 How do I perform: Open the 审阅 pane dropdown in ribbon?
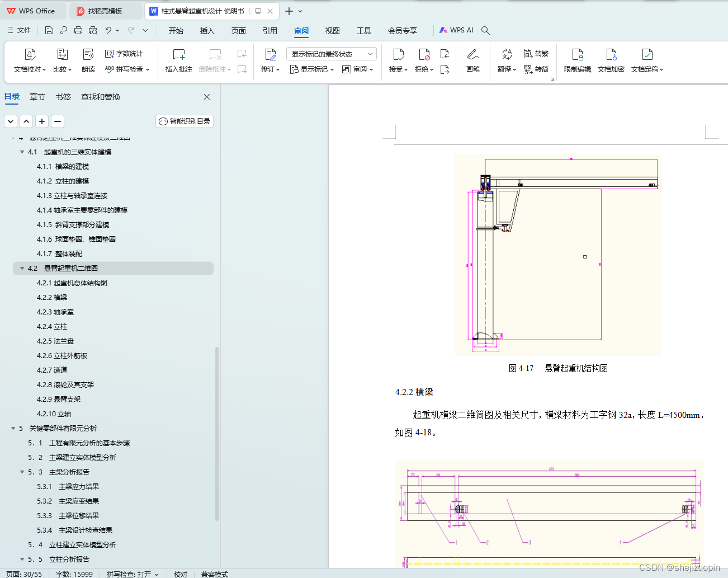(357, 69)
